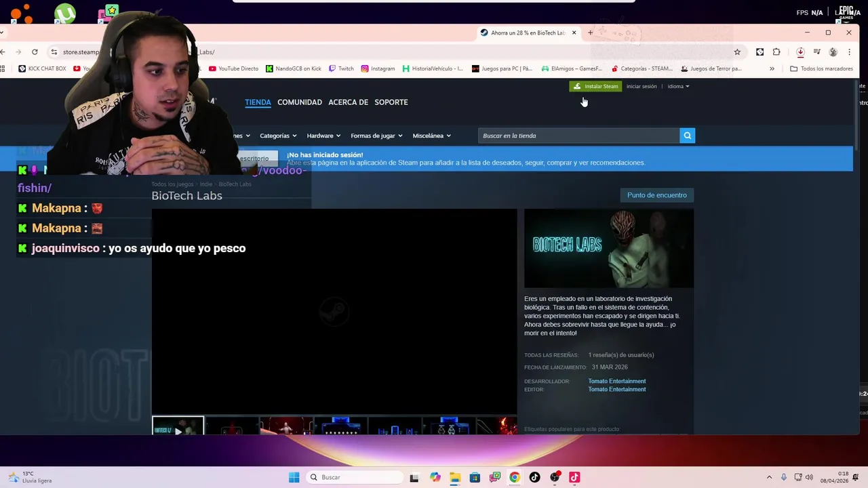Open the Tomato Entertainment editor link
Screen dimensions: 868x488
617,389
